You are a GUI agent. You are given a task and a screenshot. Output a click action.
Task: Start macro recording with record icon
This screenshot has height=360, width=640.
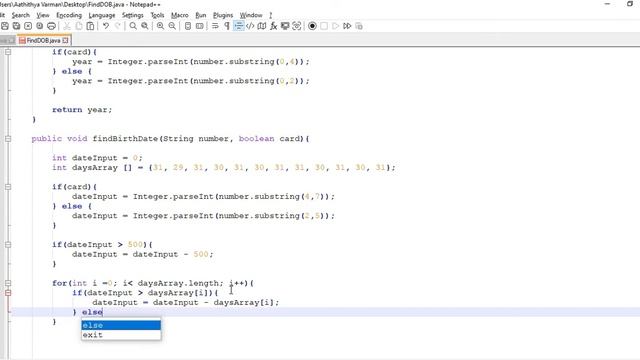pos(312,26)
